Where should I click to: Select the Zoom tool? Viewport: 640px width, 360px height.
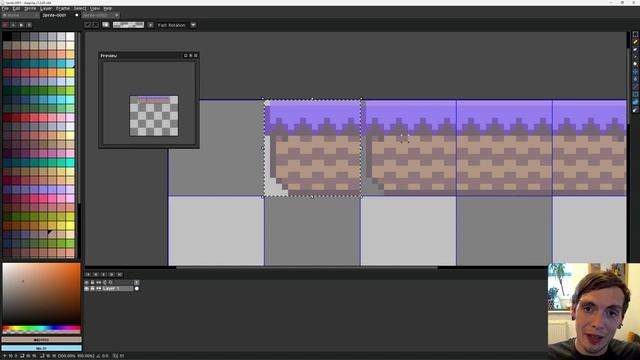[635, 64]
